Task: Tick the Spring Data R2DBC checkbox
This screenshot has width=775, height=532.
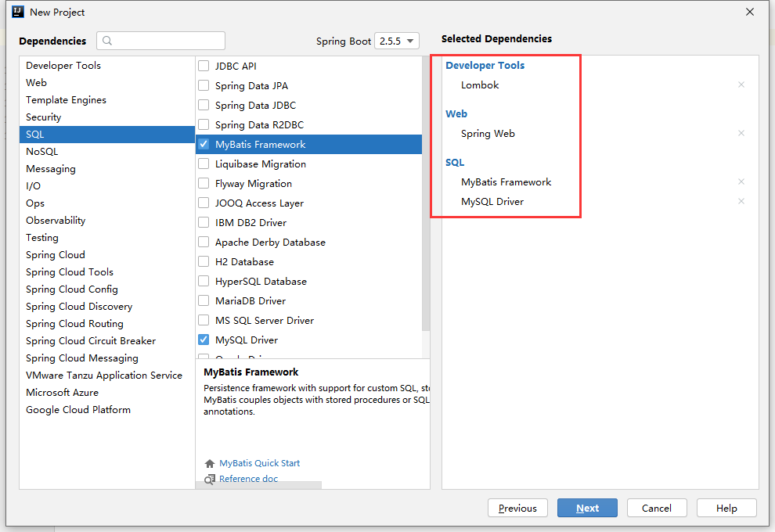Action: (x=204, y=124)
